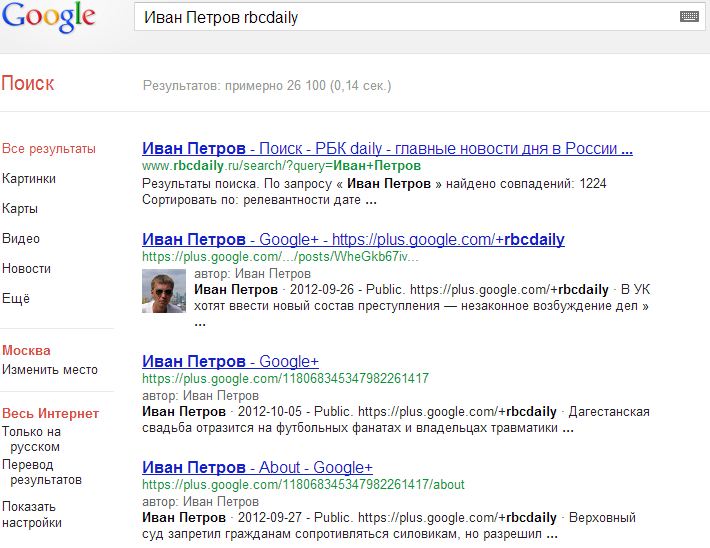Click 'автор: Иван Петров' beside the photo

point(252,274)
